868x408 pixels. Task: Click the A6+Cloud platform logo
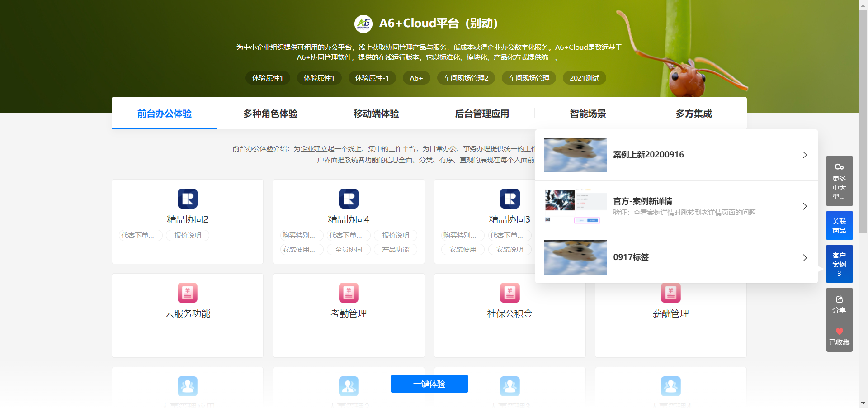click(x=363, y=24)
